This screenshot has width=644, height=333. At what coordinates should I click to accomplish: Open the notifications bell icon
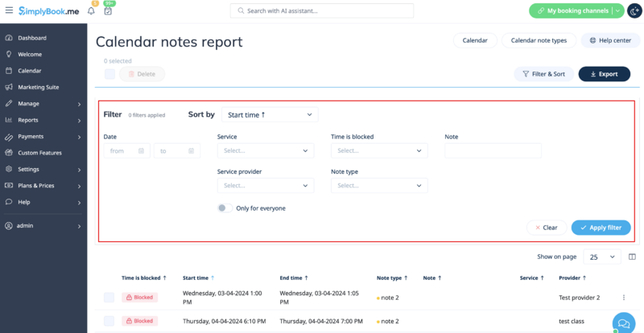tap(91, 10)
